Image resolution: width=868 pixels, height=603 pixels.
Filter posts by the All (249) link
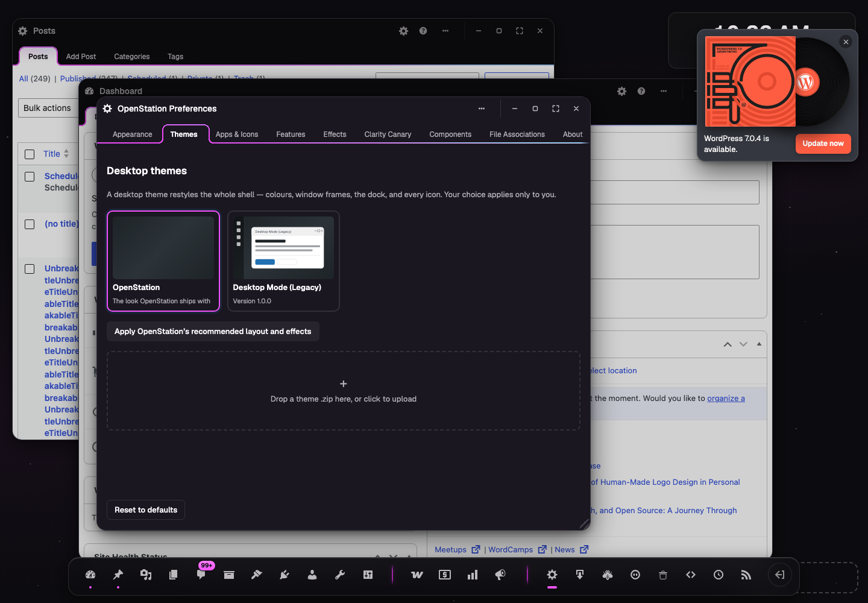(35, 78)
